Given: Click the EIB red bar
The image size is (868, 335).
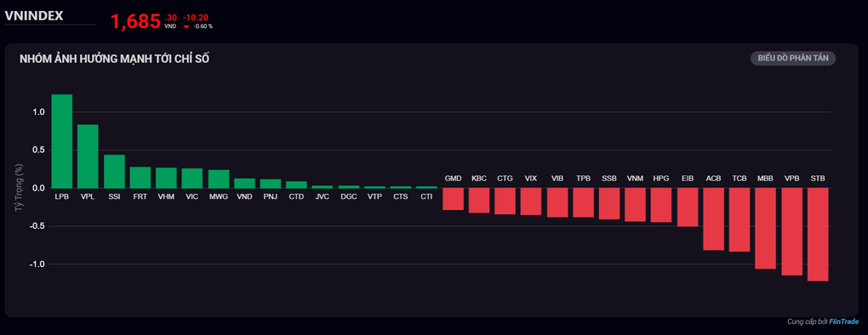Looking at the screenshot, I should (687, 207).
